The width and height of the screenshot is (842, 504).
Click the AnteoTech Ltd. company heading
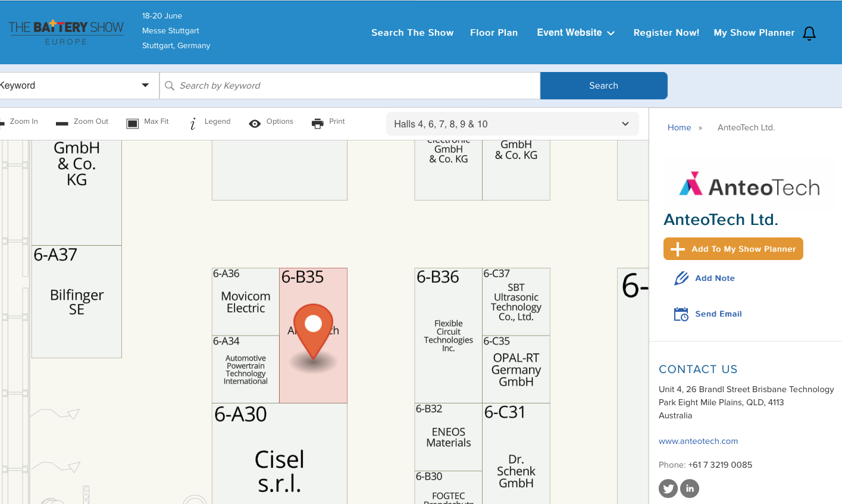click(x=721, y=220)
